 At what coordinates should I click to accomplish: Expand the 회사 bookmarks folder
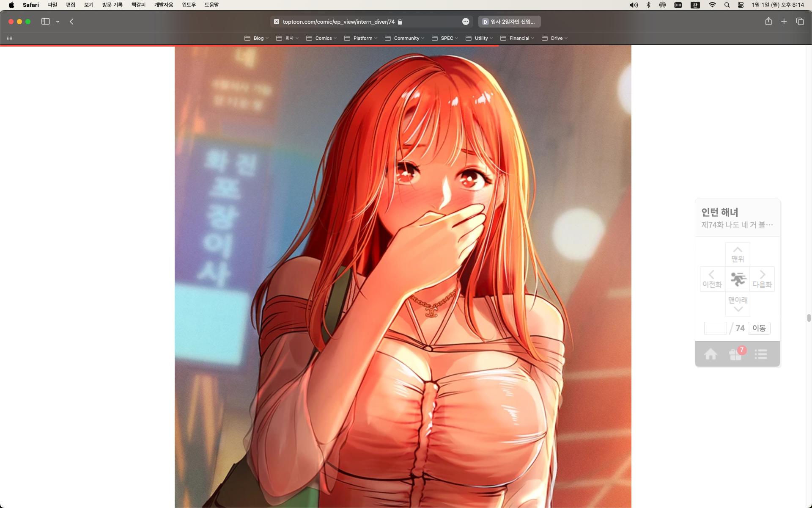coord(287,38)
